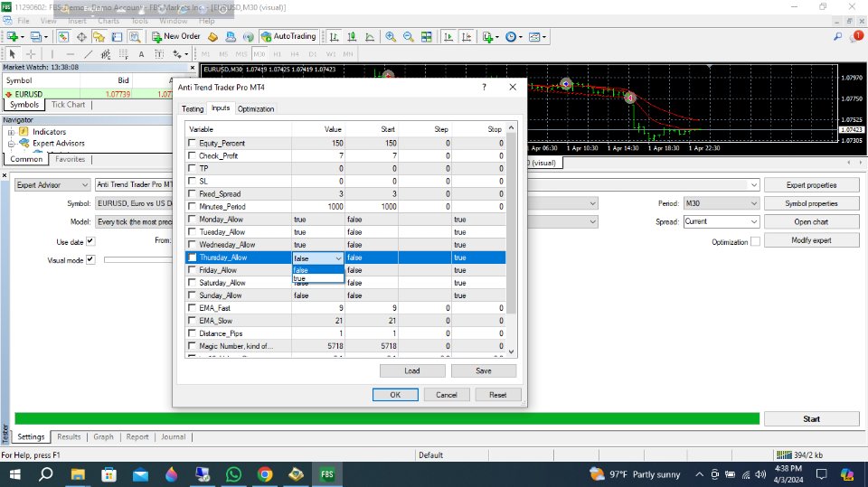Open WhatsApp from the taskbar
868x487 pixels.
click(x=233, y=474)
